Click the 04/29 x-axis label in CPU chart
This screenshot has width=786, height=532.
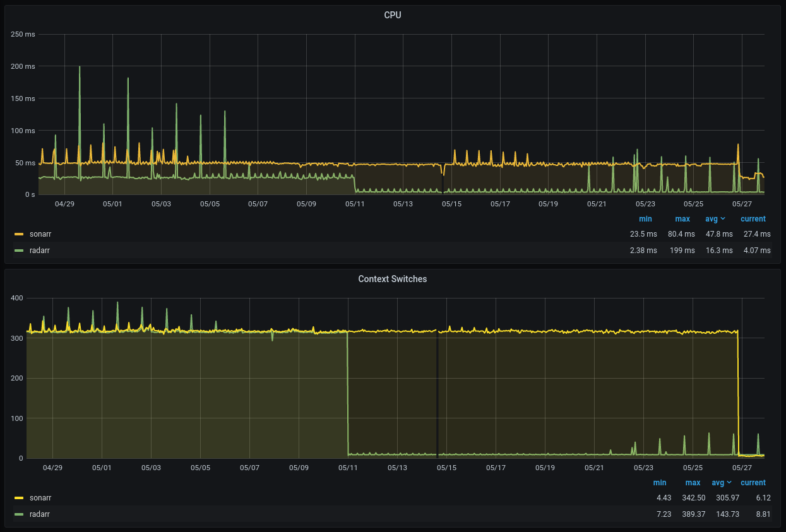[64, 204]
